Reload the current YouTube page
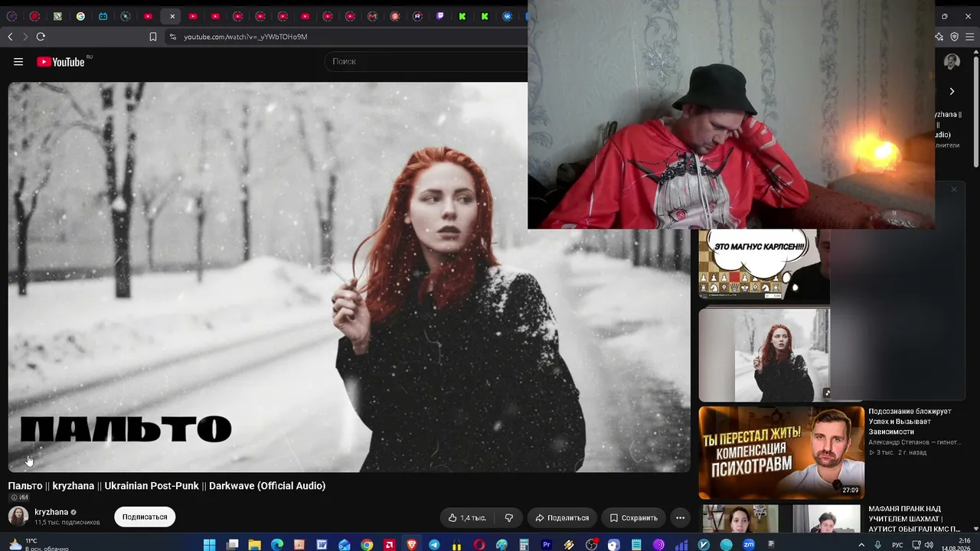980x551 pixels. [x=41, y=37]
